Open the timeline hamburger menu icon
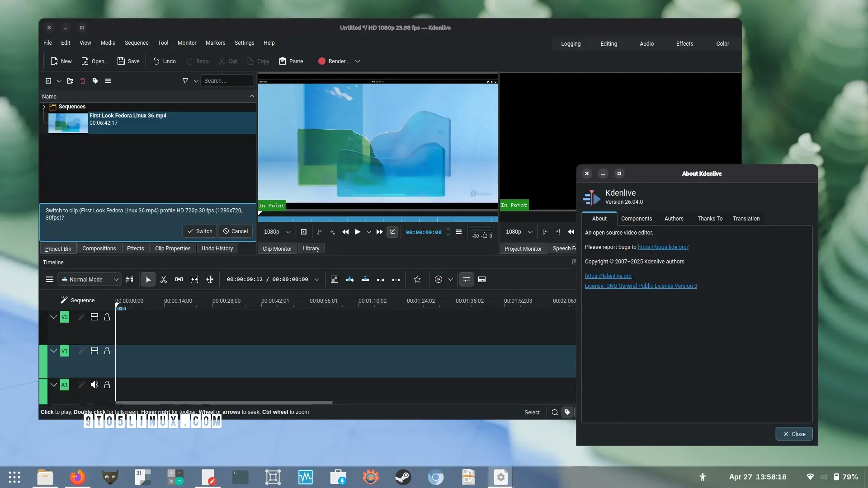The height and width of the screenshot is (488, 868). coord(50,280)
